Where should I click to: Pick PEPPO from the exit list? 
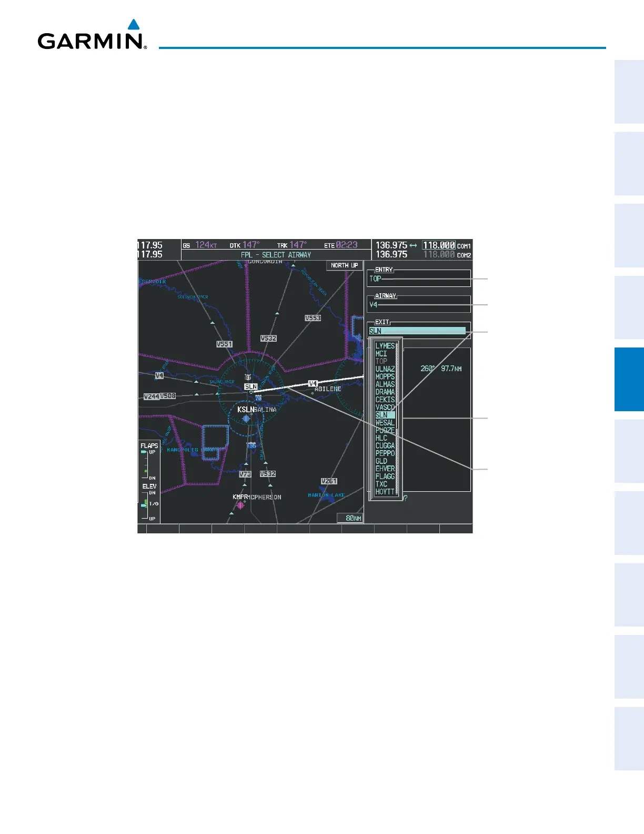point(385,453)
